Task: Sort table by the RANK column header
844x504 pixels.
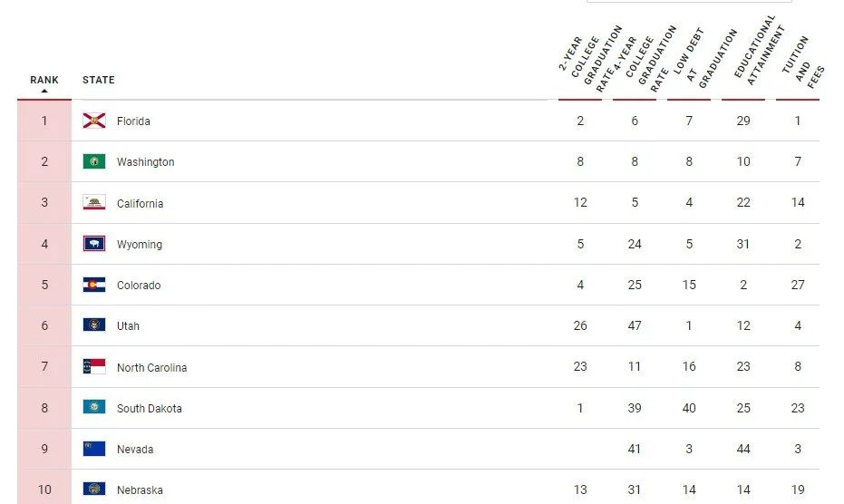Action: (44, 80)
